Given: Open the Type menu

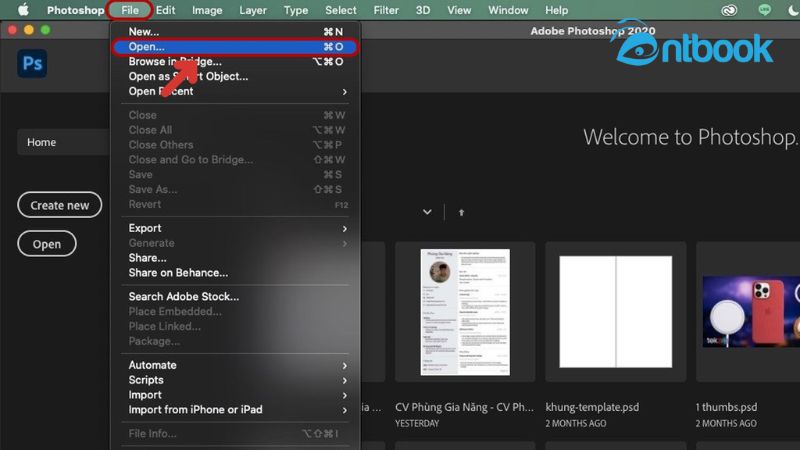Looking at the screenshot, I should click(x=296, y=10).
